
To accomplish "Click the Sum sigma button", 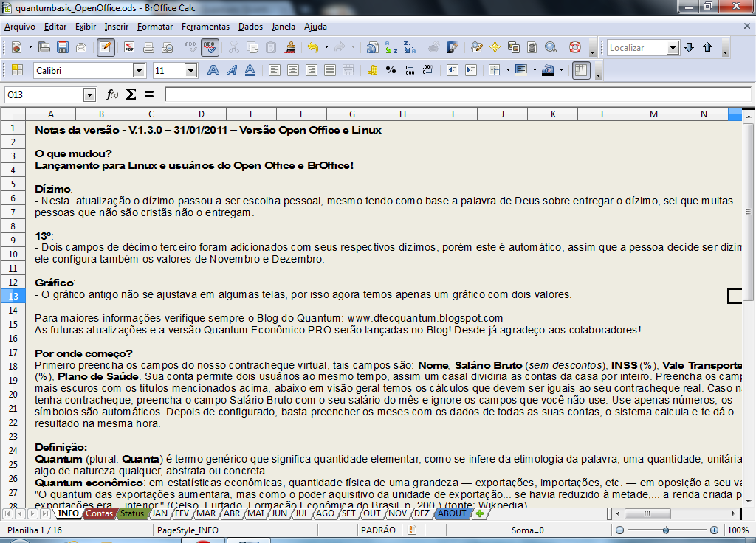I will click(131, 94).
